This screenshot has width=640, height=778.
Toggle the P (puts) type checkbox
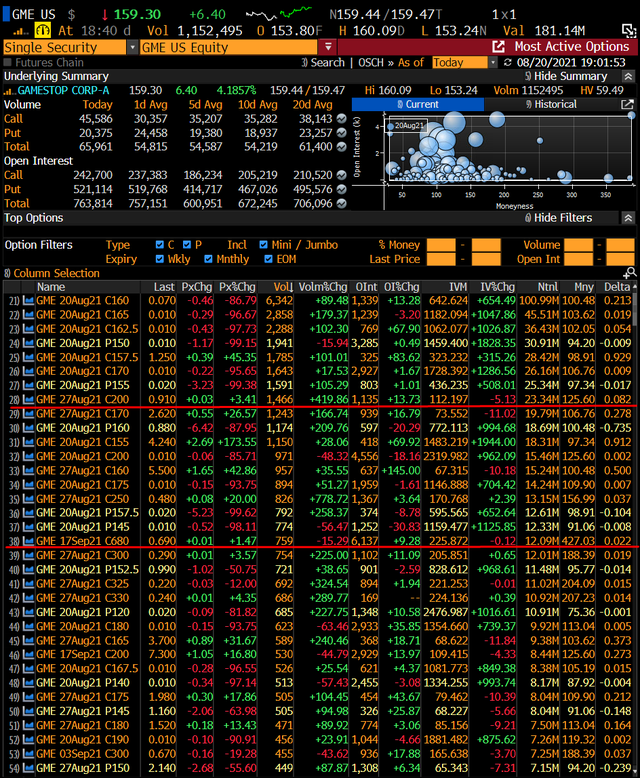(x=187, y=245)
